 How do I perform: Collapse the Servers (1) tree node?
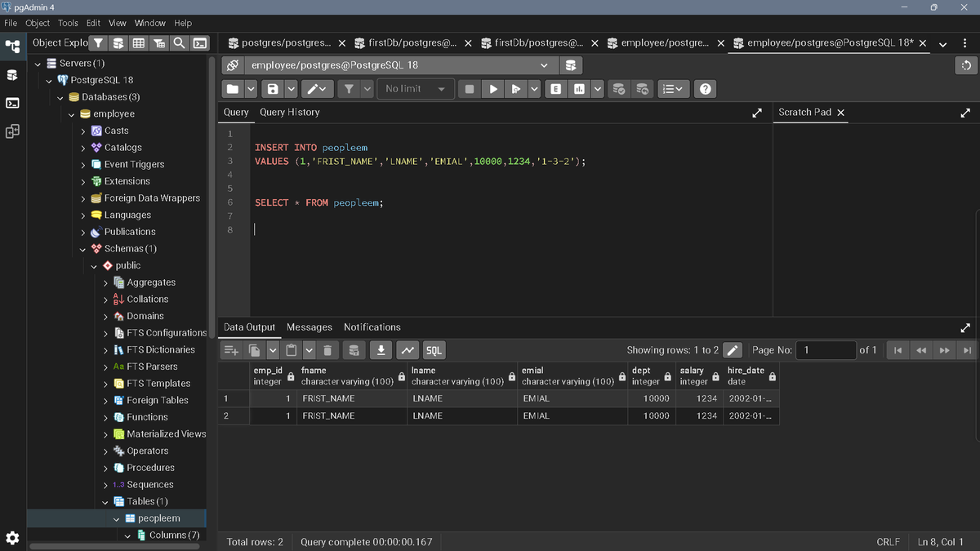(38, 63)
